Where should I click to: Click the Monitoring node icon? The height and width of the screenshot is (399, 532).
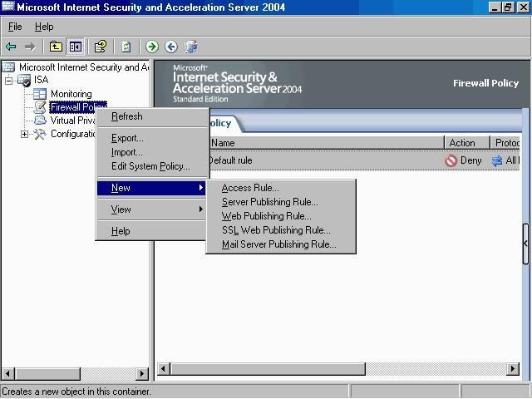(40, 94)
